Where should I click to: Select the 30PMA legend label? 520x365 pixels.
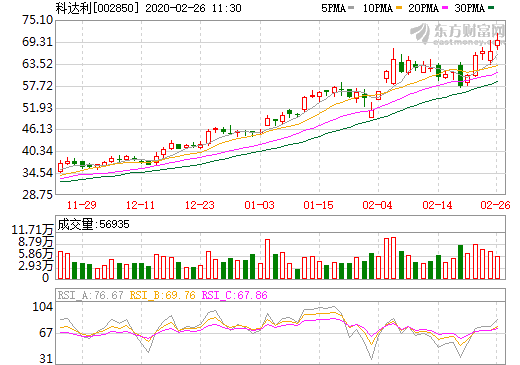469,8
